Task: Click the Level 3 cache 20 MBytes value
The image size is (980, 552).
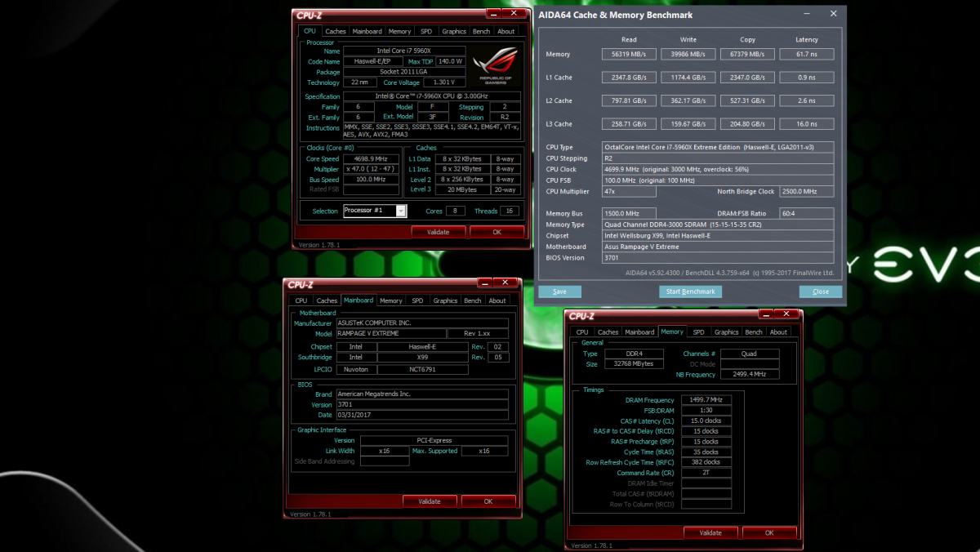Action: coord(462,189)
